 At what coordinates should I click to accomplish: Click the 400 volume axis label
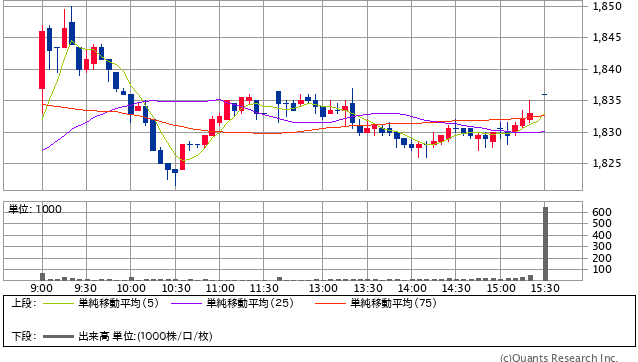click(602, 235)
